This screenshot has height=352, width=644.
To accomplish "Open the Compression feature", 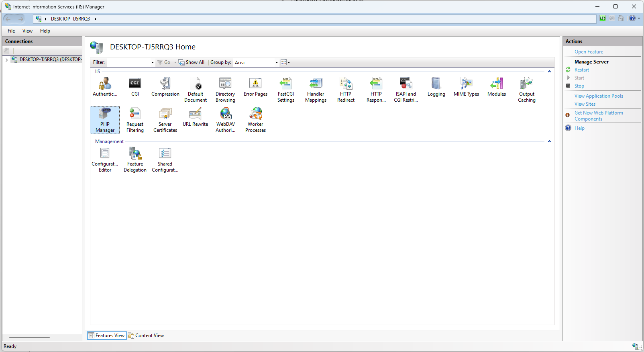I will click(165, 87).
